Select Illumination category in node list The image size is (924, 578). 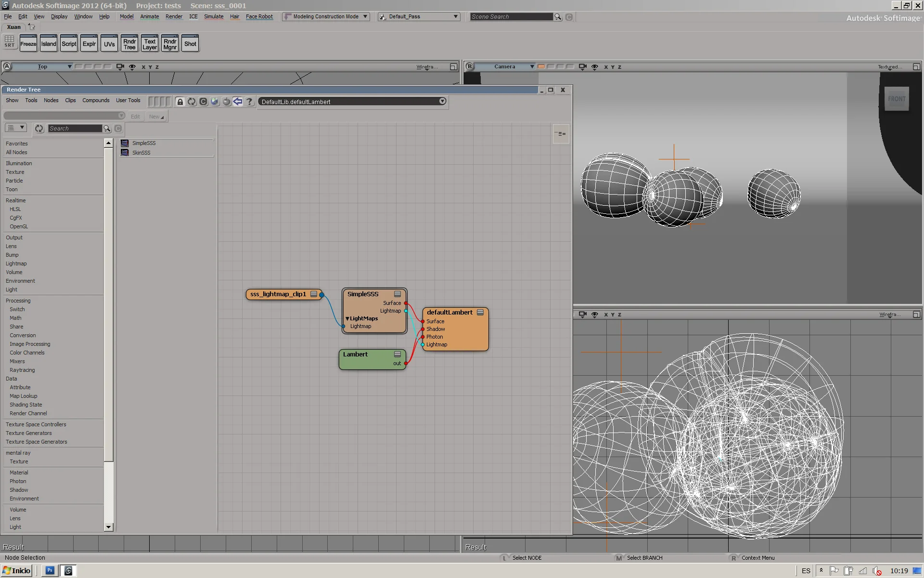19,164
